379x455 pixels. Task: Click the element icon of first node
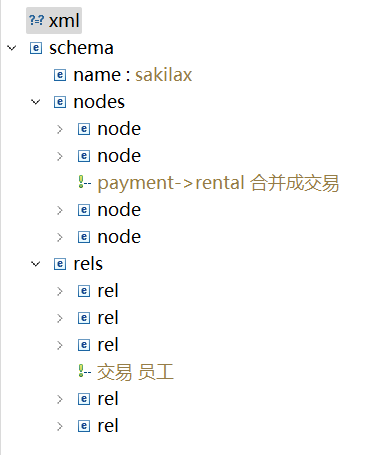[x=84, y=129]
